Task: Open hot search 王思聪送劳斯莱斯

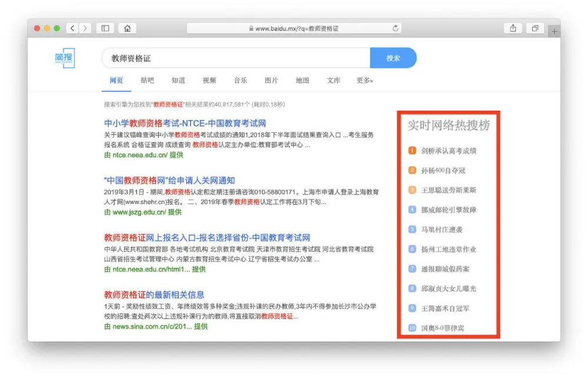Action: [x=449, y=190]
